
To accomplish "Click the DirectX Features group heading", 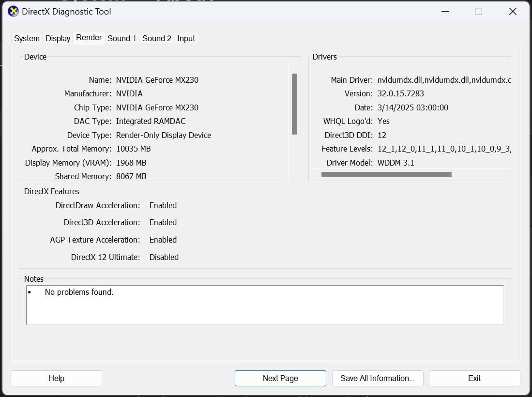I will click(52, 191).
